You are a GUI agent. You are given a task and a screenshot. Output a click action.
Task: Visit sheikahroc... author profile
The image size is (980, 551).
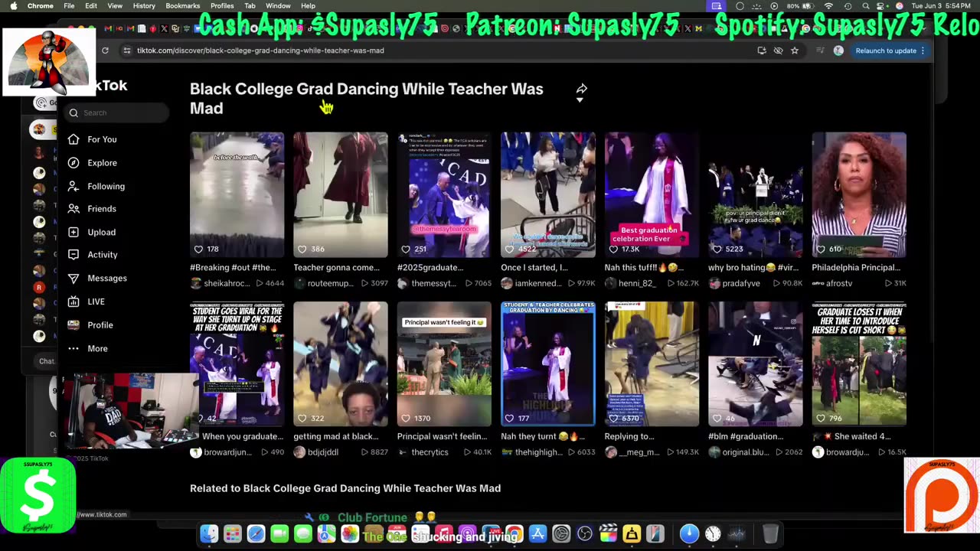[x=220, y=283]
